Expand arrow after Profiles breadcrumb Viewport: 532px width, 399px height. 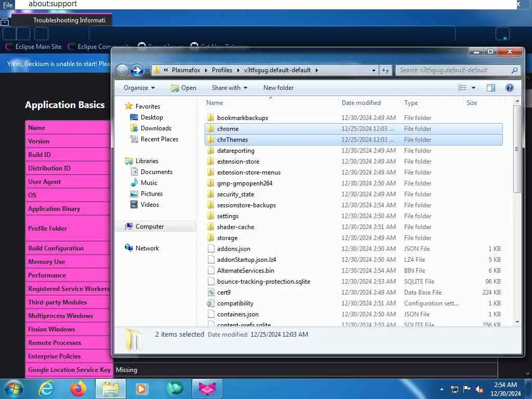(x=238, y=70)
